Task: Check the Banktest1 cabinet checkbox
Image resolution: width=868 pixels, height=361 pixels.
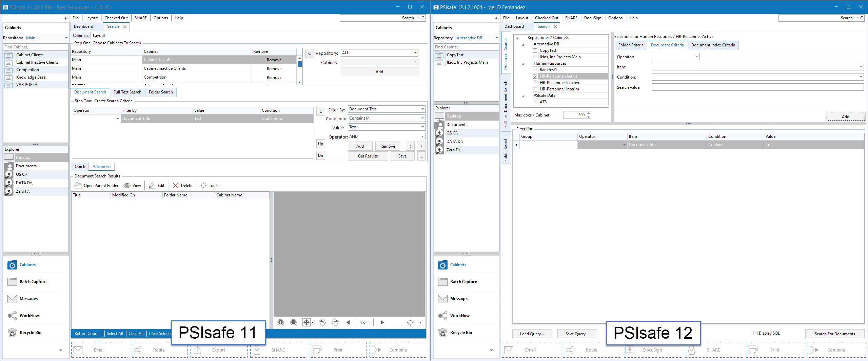Action: click(535, 70)
